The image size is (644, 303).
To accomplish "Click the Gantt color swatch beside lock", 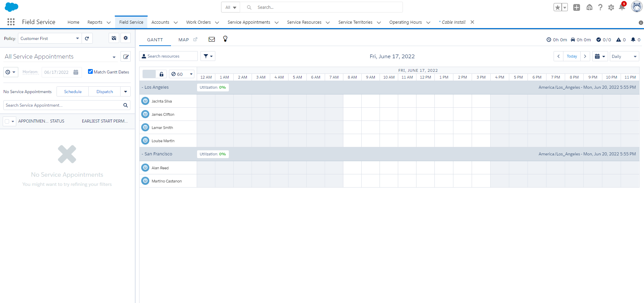I will click(149, 74).
